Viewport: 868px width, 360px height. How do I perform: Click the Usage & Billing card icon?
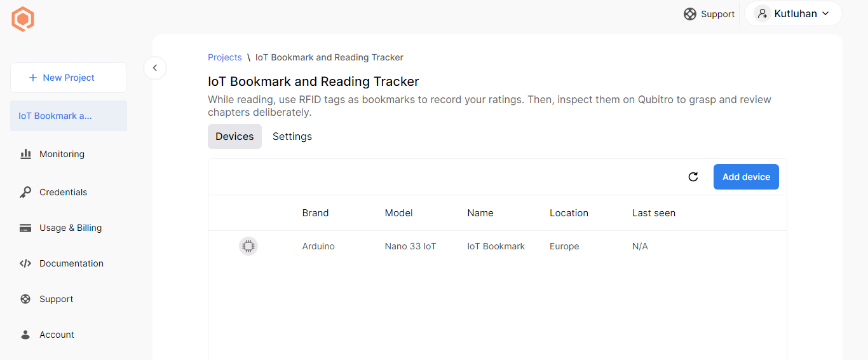coord(25,228)
